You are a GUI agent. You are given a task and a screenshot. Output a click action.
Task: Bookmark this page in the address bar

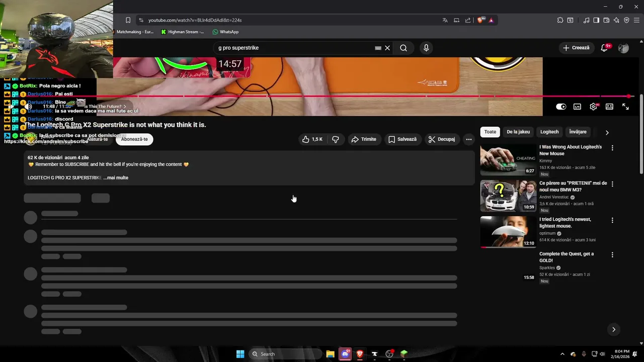click(x=128, y=20)
